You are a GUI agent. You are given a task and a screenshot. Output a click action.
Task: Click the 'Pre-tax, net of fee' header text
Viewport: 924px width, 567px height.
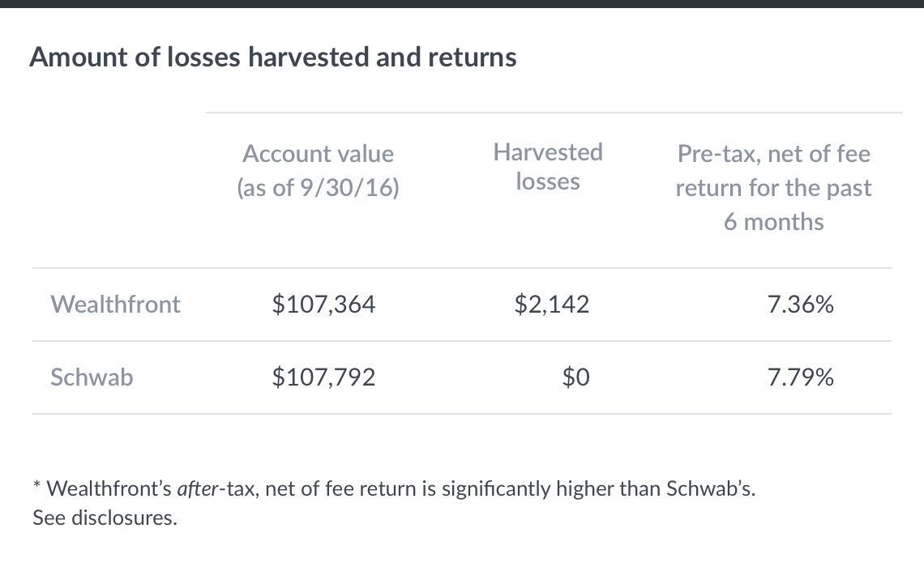773,154
